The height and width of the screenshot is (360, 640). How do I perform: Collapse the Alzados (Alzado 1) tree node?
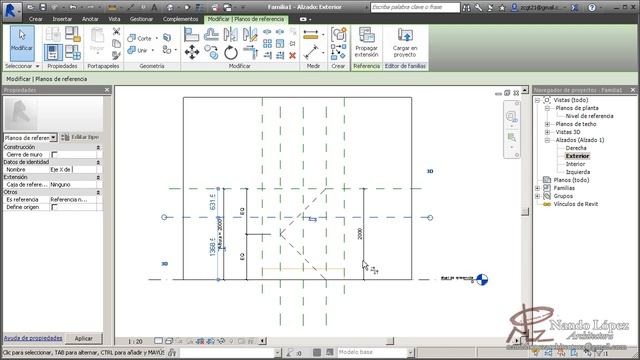point(547,140)
